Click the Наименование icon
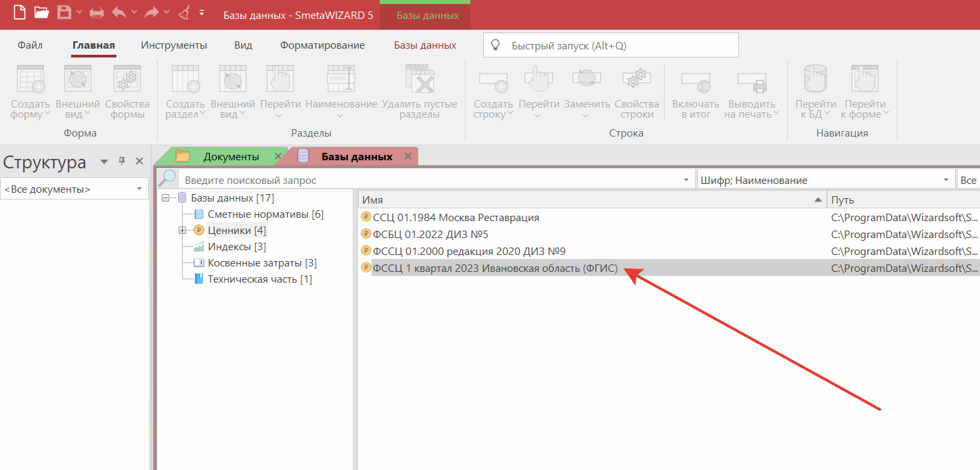980x470 pixels. pyautogui.click(x=341, y=79)
